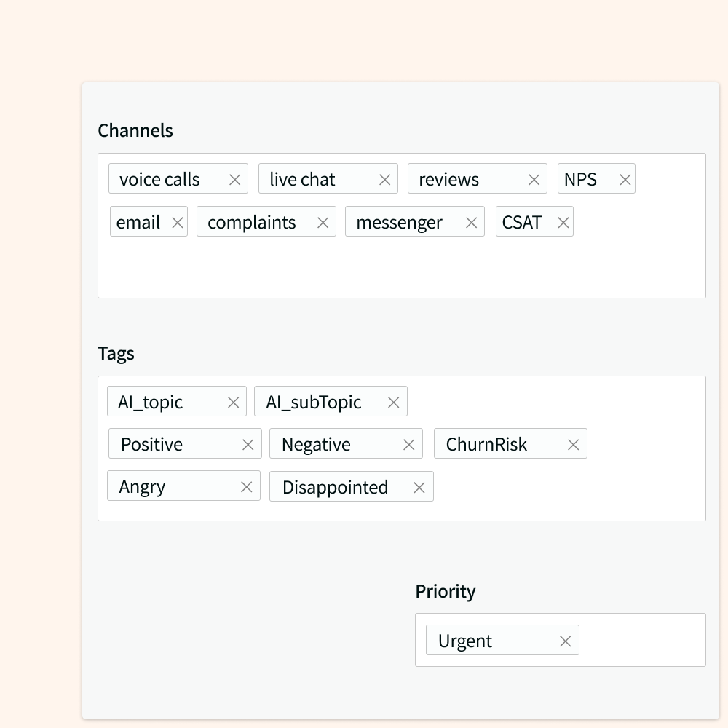The image size is (728, 728).
Task: Remove the Positive tag
Action: tap(248, 443)
